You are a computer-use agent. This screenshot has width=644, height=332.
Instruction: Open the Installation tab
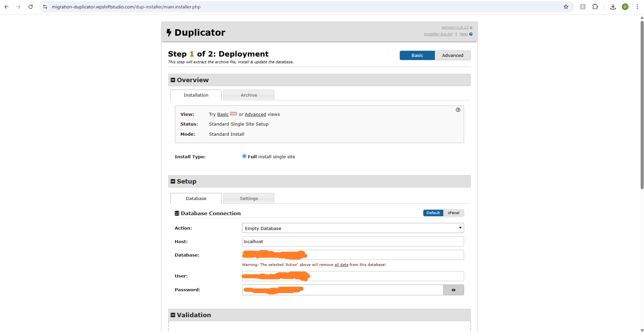(x=196, y=95)
